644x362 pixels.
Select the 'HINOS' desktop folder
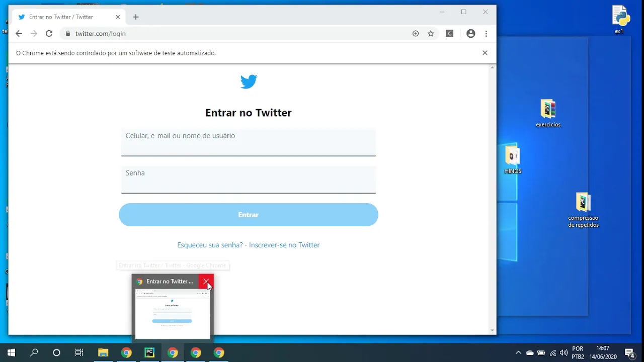click(513, 160)
